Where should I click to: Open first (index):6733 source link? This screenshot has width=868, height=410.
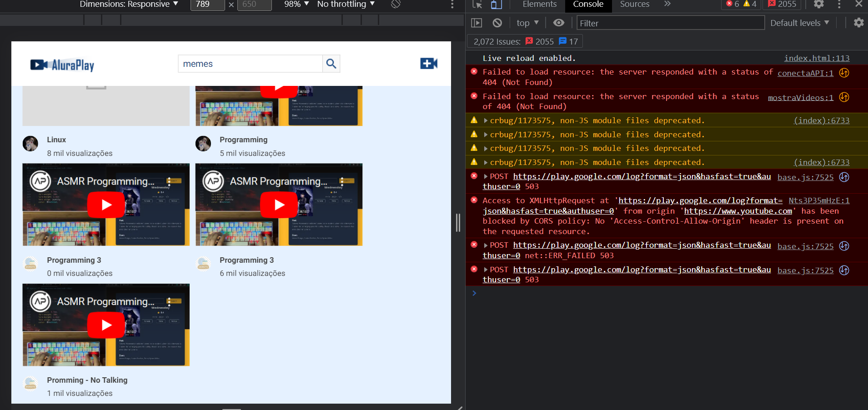coord(822,120)
